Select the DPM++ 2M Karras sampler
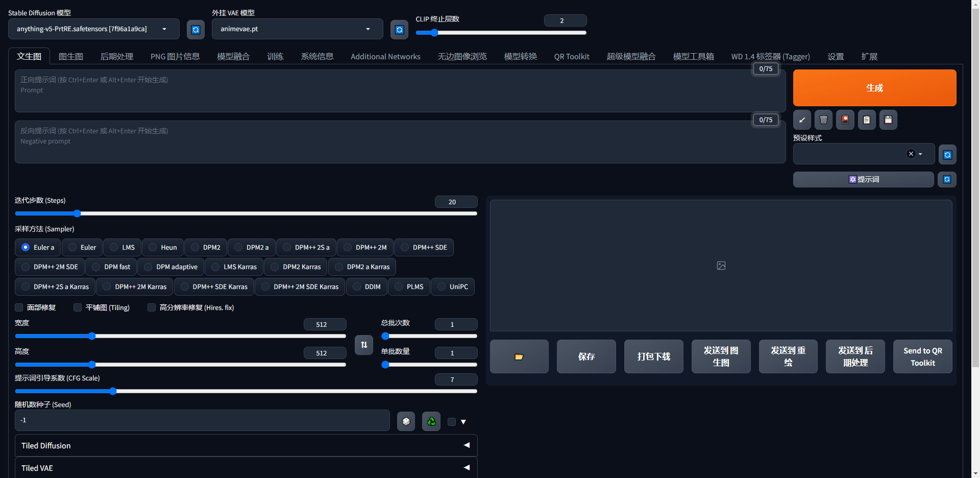The image size is (980, 478). 135,287
